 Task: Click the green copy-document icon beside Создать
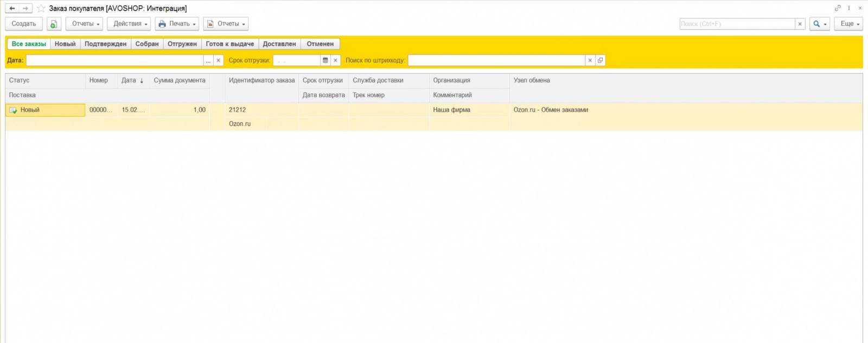coord(54,24)
